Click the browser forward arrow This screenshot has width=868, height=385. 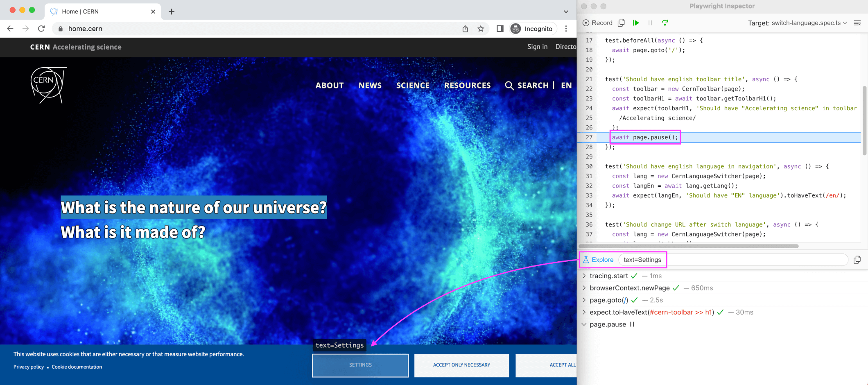(26, 29)
